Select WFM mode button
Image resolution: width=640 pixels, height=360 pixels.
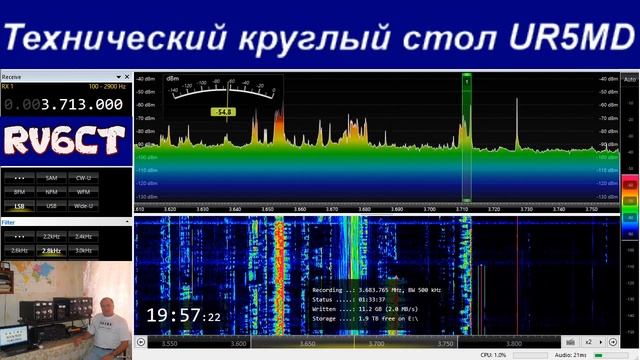click(83, 192)
